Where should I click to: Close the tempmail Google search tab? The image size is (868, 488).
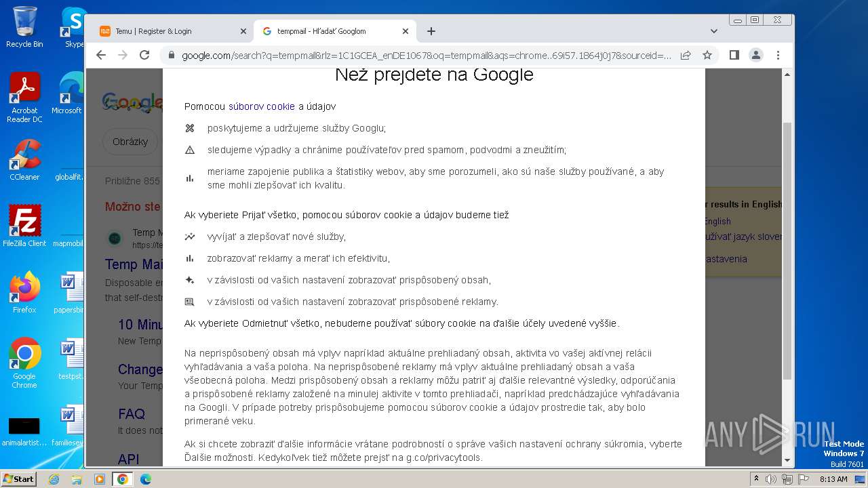tap(406, 31)
